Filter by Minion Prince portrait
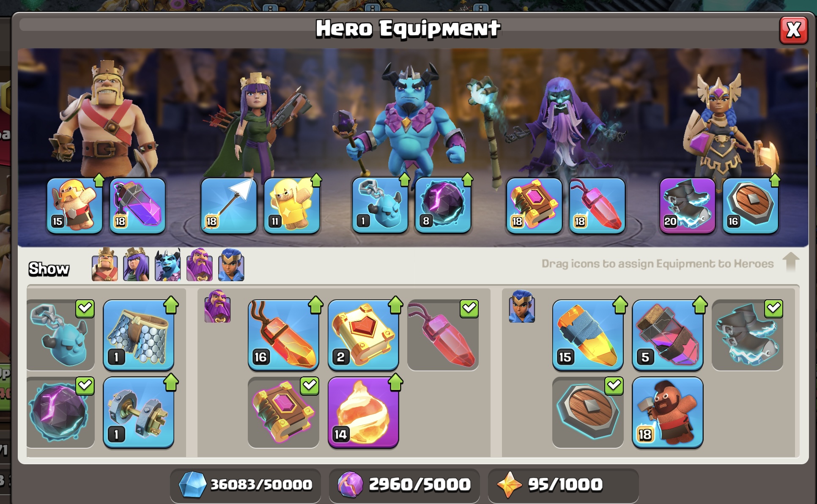The height and width of the screenshot is (504, 817). coord(167,265)
